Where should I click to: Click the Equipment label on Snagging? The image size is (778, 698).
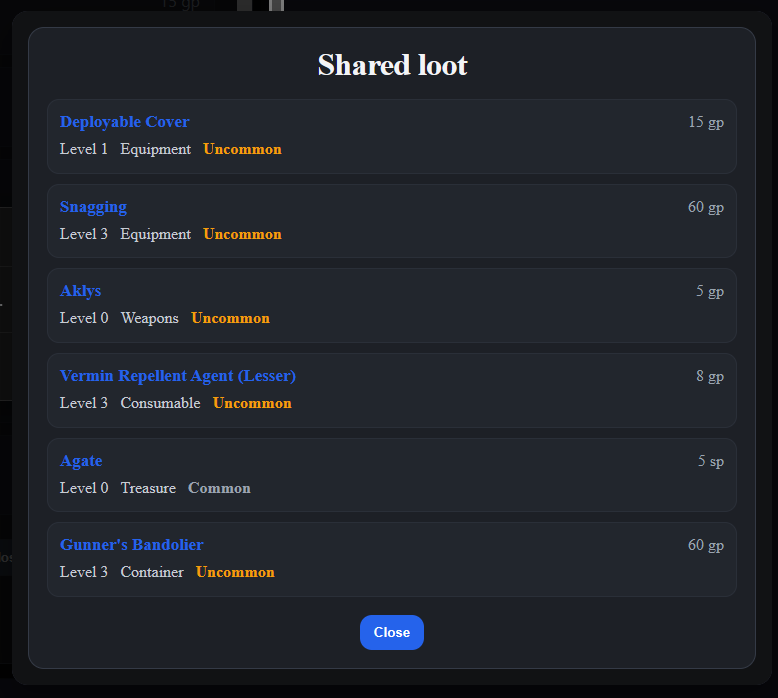click(155, 234)
